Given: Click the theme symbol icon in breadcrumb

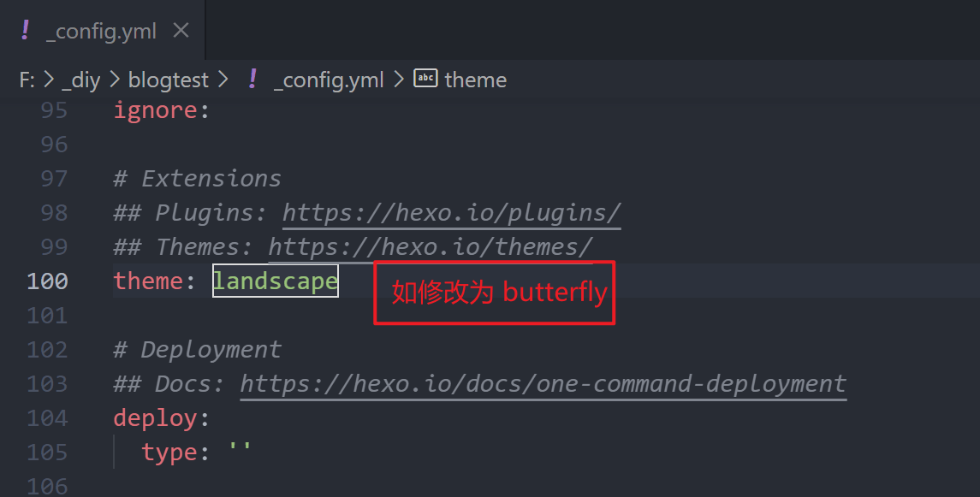Looking at the screenshot, I should (x=425, y=79).
